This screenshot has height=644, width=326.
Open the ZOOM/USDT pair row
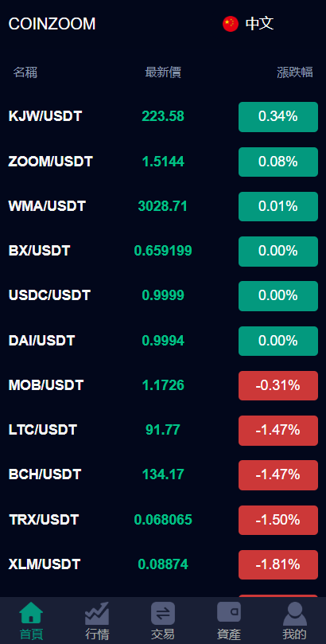163,162
